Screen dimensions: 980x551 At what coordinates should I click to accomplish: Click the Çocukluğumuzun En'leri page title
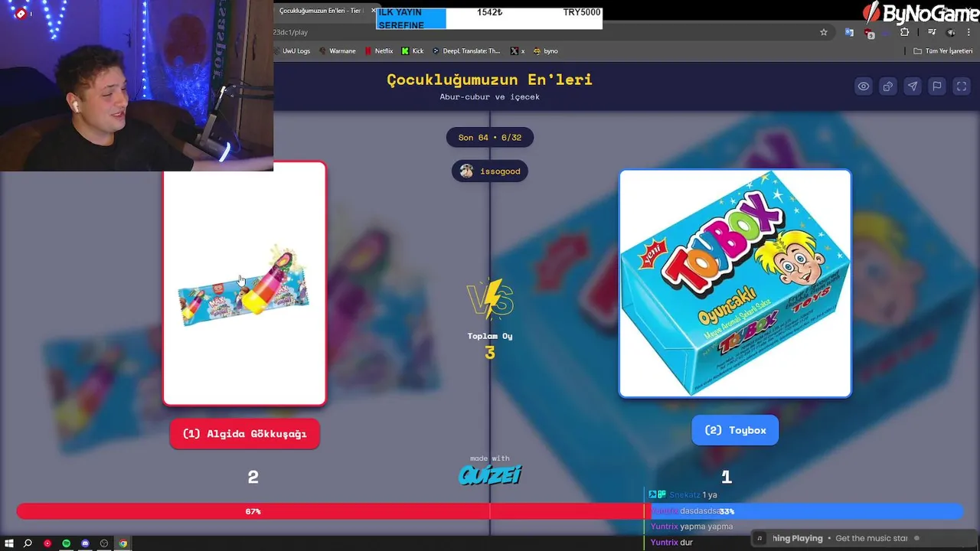point(490,80)
